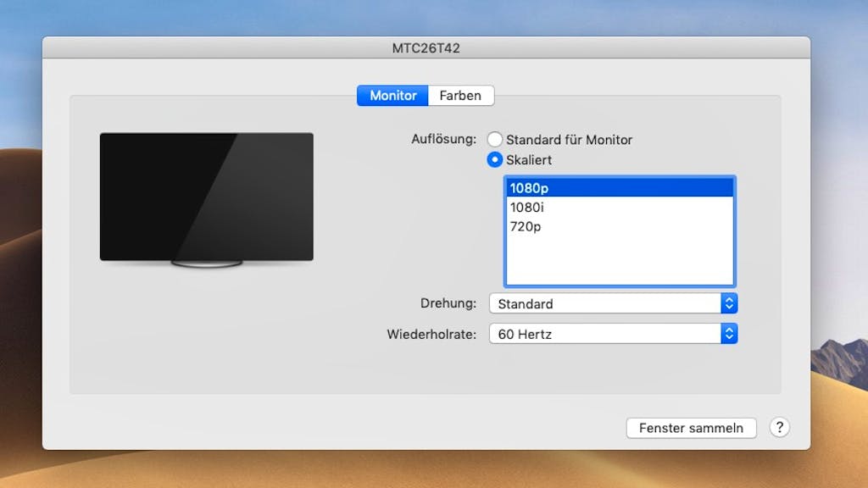Switch to the Monitor tab
868x488 pixels.
392,96
